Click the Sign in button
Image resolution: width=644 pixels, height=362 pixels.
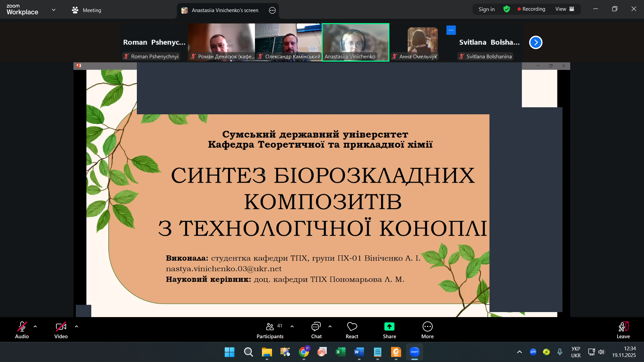(486, 9)
